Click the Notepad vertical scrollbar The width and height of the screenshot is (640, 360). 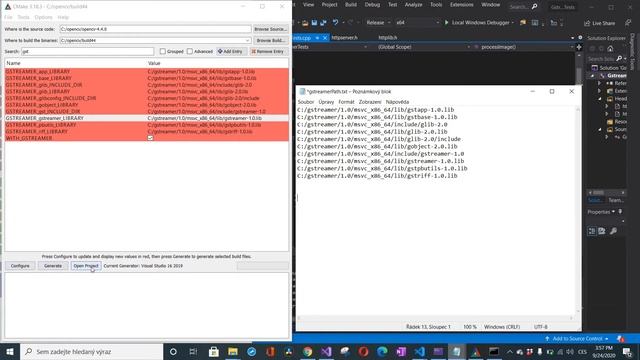click(x=578, y=211)
